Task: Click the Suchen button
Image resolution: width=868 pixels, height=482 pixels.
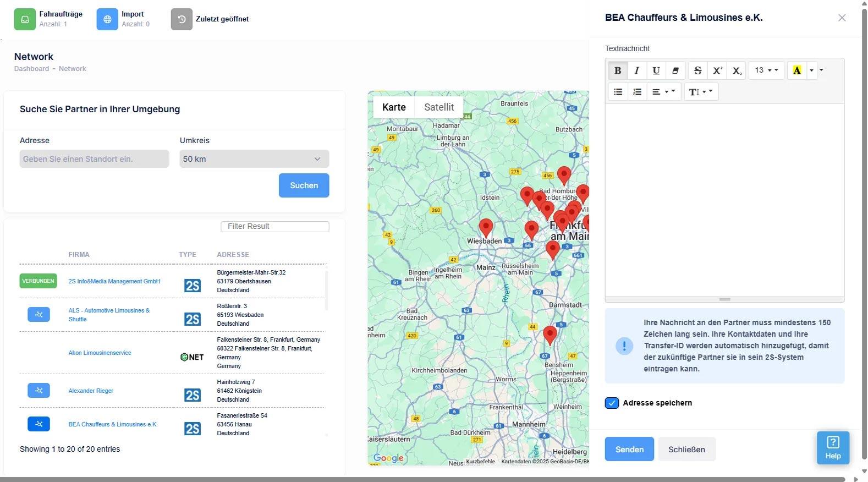Action: click(304, 185)
